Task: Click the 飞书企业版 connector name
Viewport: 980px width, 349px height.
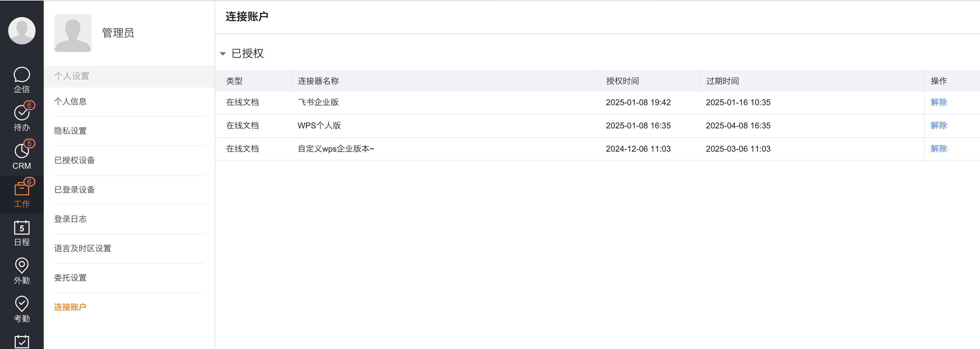Action: (x=318, y=102)
